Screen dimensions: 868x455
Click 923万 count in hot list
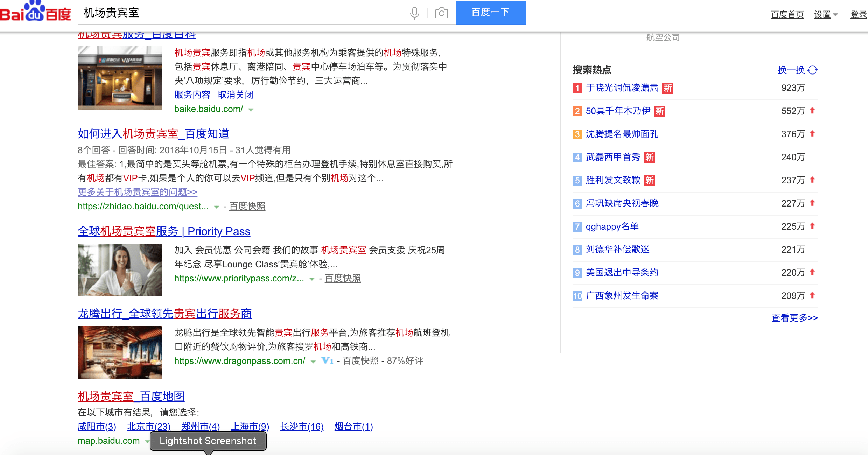[x=793, y=87]
